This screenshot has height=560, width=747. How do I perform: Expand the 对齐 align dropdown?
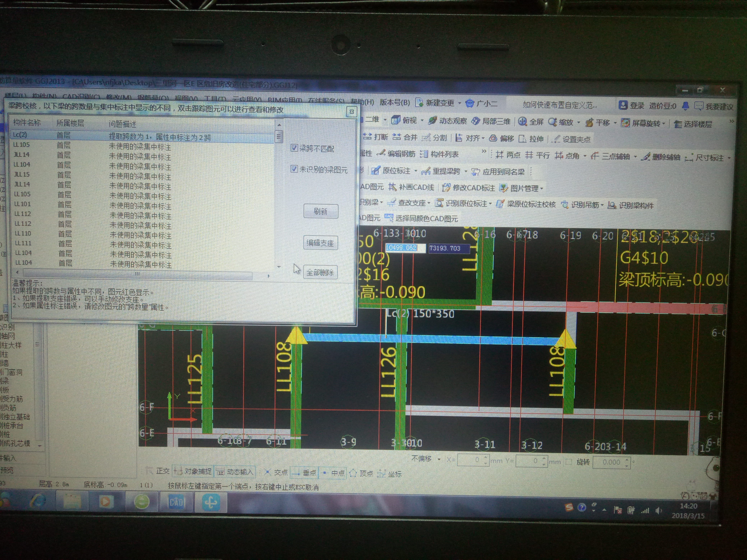click(x=483, y=138)
